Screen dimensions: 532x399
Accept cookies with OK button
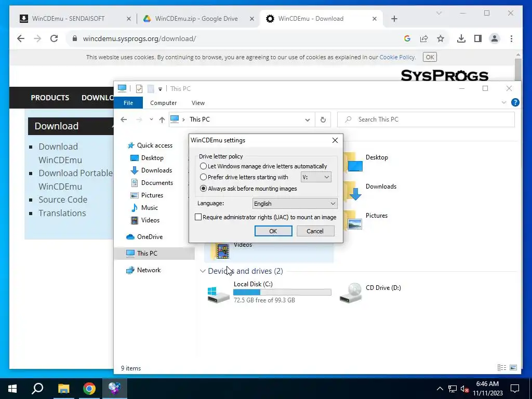(x=430, y=57)
